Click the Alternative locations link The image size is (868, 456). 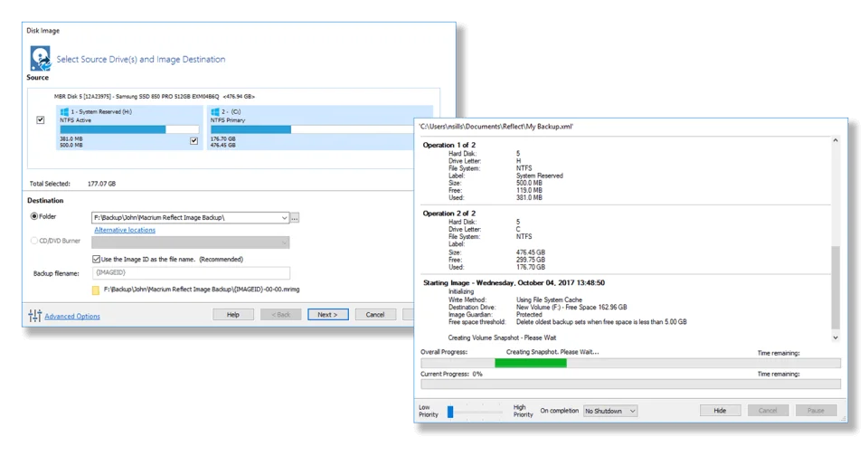[x=125, y=230]
